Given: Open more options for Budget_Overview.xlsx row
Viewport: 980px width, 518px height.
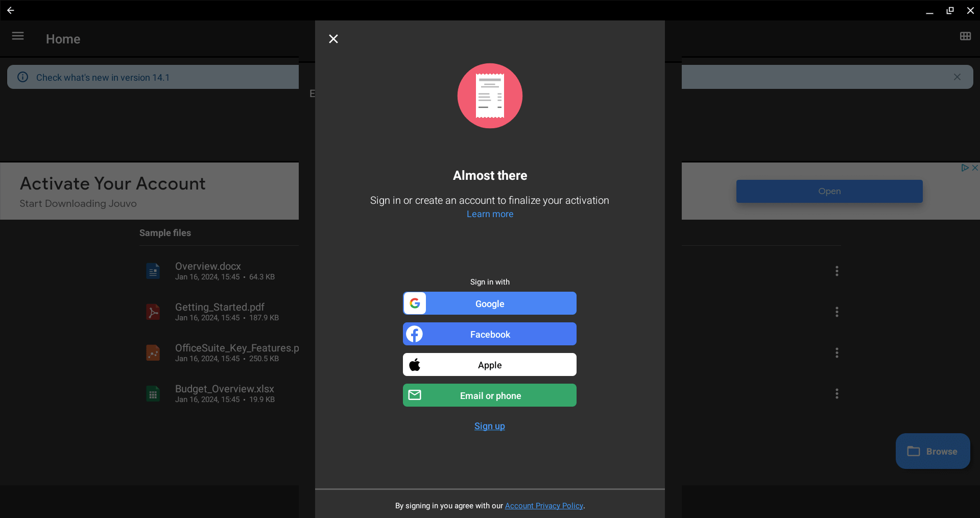Looking at the screenshot, I should (x=836, y=393).
